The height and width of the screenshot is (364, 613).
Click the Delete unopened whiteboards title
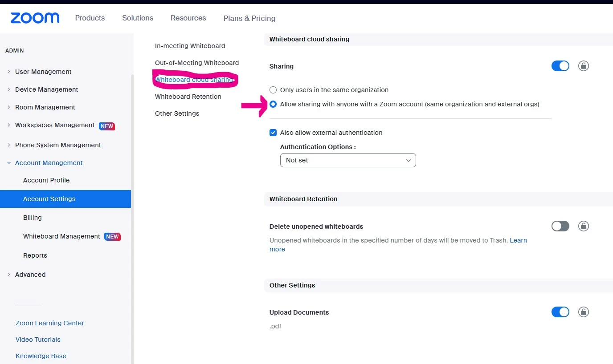(x=316, y=226)
